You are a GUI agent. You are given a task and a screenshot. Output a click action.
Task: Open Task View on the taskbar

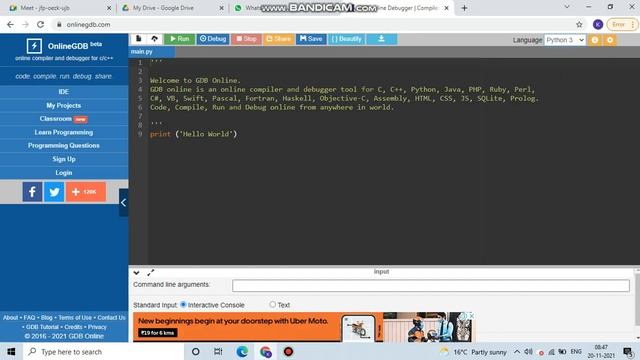click(218, 351)
